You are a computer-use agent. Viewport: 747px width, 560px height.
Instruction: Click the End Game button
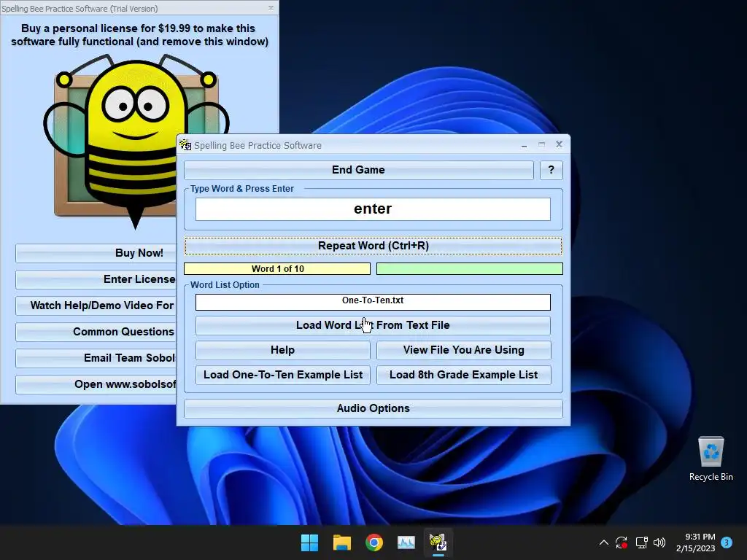[358, 170]
